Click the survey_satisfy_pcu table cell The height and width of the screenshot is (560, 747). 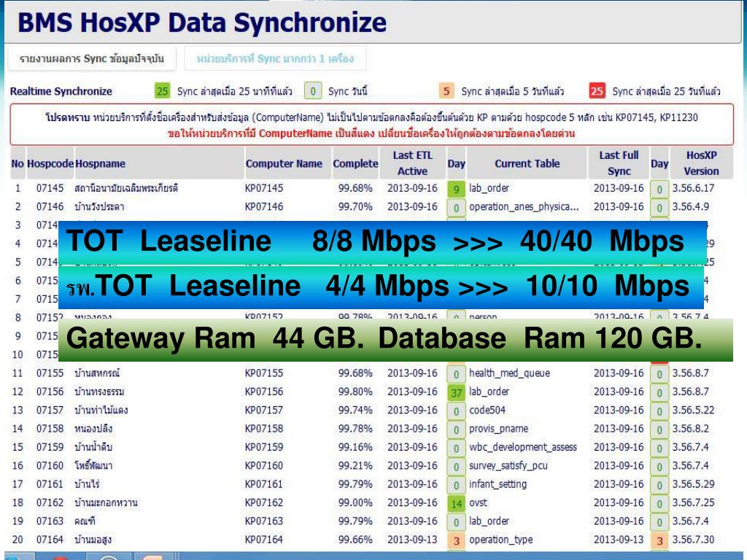click(508, 465)
